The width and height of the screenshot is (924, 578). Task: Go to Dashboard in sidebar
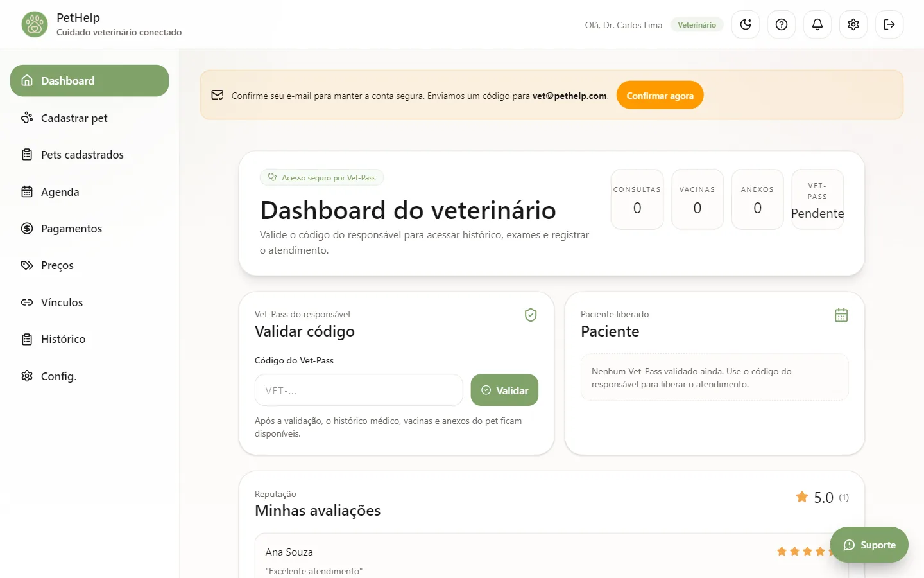coord(89,81)
